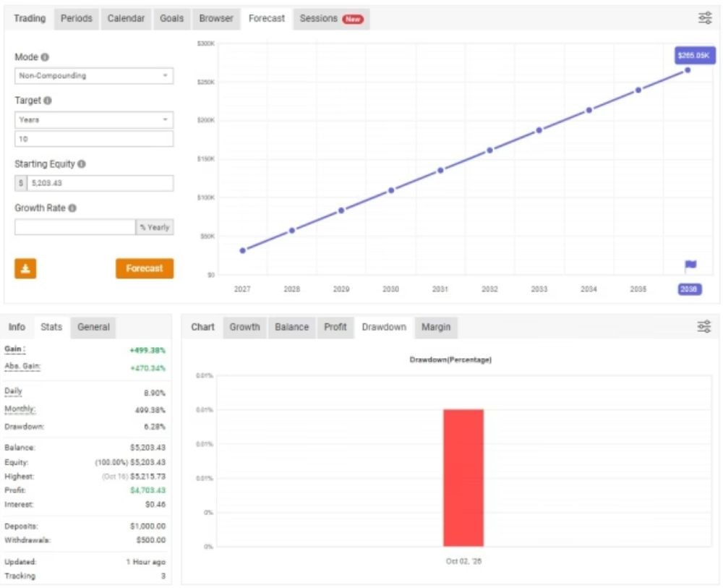Open the Years target dropdown
Screen dimensions: 723x588
[94, 120]
